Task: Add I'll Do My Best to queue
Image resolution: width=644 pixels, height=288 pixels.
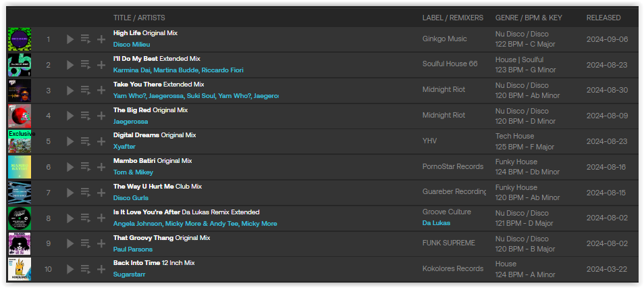Action: click(x=86, y=65)
